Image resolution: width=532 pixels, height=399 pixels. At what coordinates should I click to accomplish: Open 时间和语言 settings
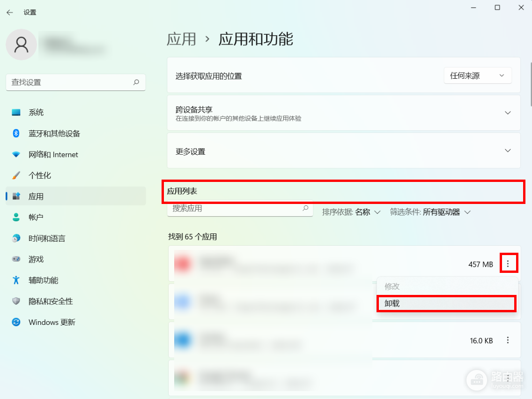[76, 238]
